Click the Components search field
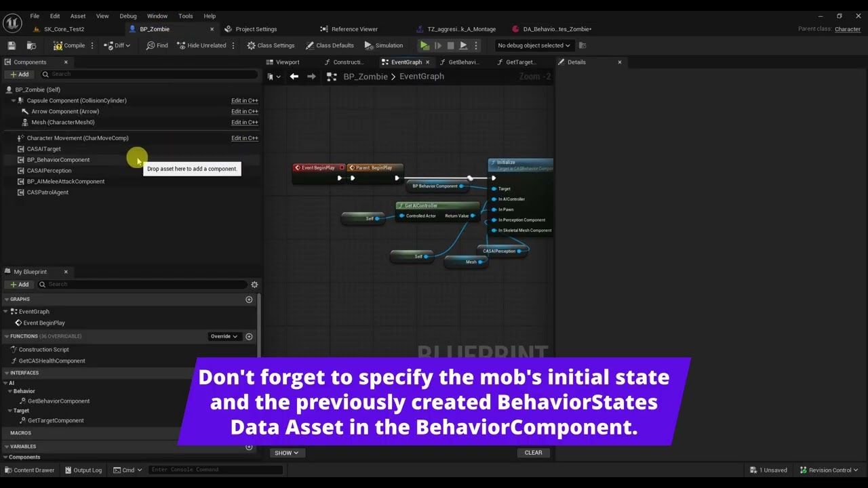This screenshot has height=488, width=868. [149, 74]
